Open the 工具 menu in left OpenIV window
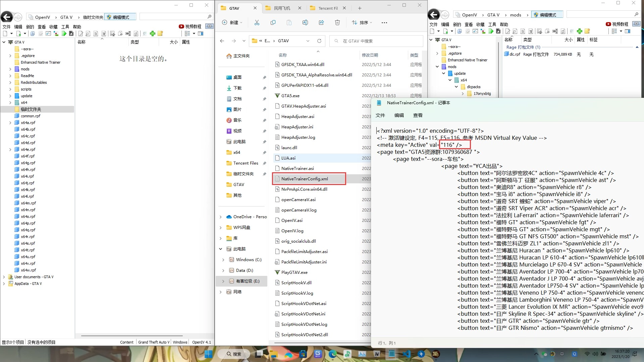The width and height of the screenshot is (644, 362). point(65,27)
